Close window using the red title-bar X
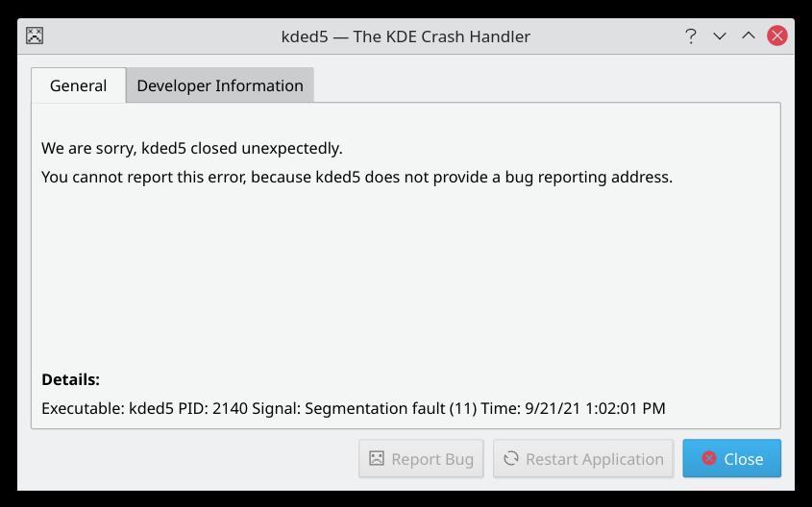The height and width of the screenshot is (507, 812). point(777,36)
